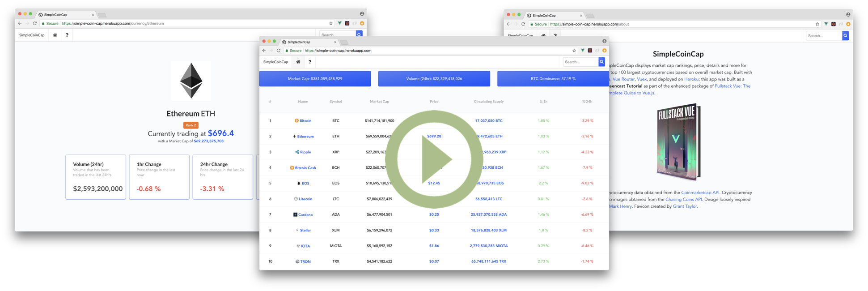Close the SimpleCoinCap tab in the center window
Image resolution: width=868 pixels, height=291 pixels.
[335, 42]
